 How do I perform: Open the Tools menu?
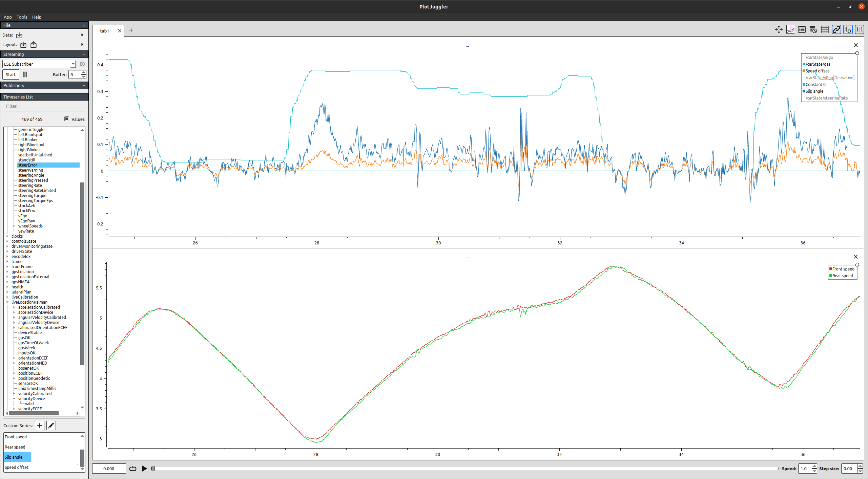click(22, 17)
